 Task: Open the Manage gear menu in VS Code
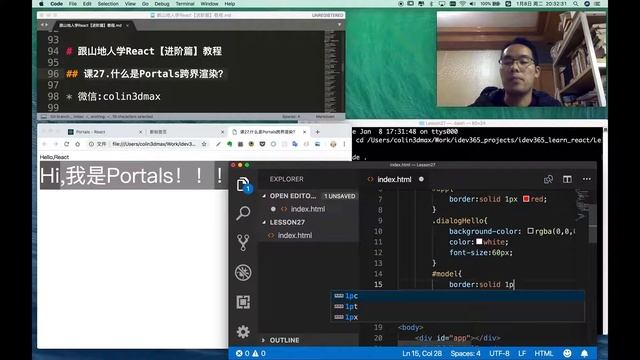(x=243, y=331)
